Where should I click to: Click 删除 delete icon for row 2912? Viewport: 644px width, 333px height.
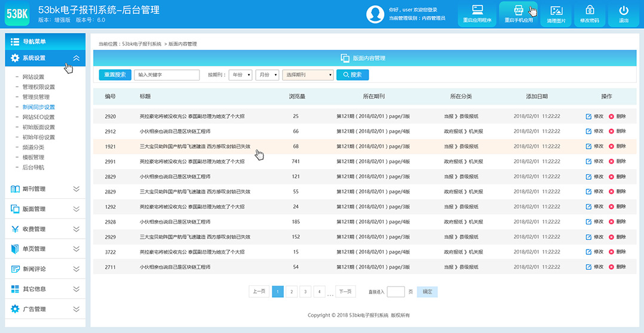click(x=611, y=131)
